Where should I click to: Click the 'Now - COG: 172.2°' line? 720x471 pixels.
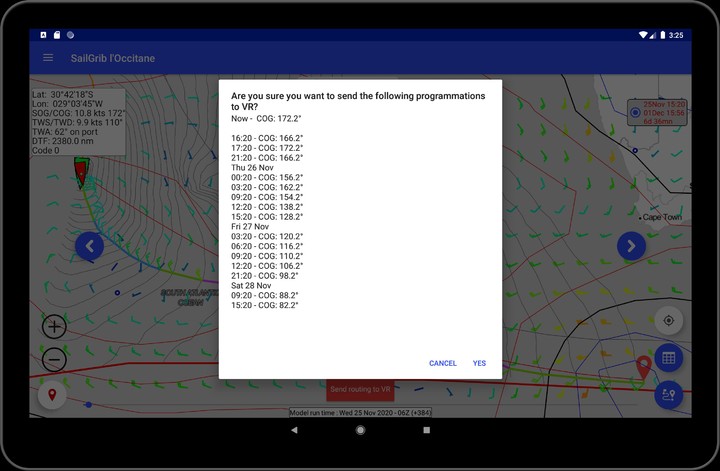(266, 118)
